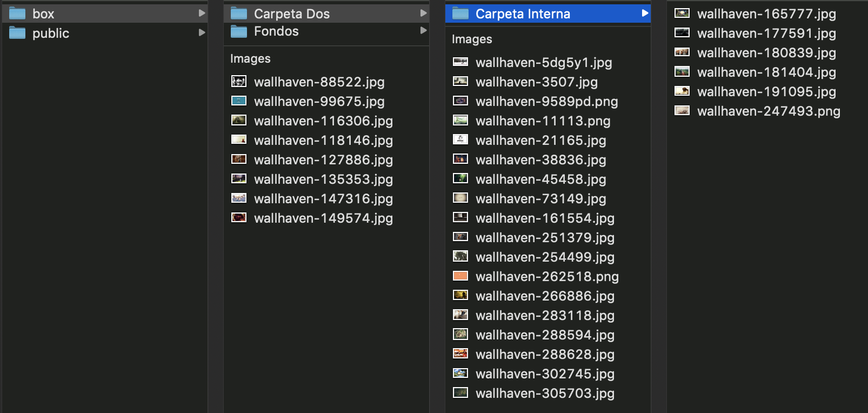
Task: Select wallhaven-165777.jpg in last column
Action: coord(766,14)
